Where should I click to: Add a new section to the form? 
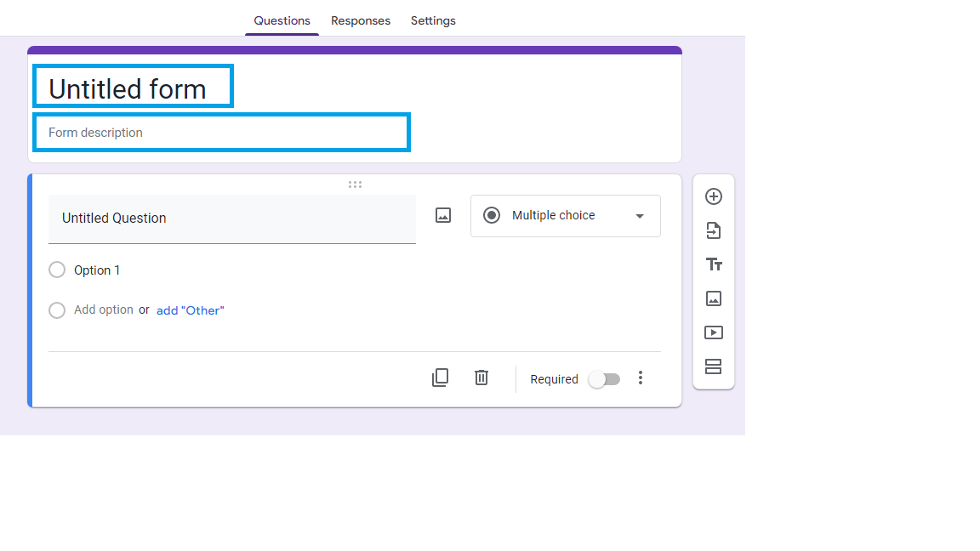click(x=713, y=366)
